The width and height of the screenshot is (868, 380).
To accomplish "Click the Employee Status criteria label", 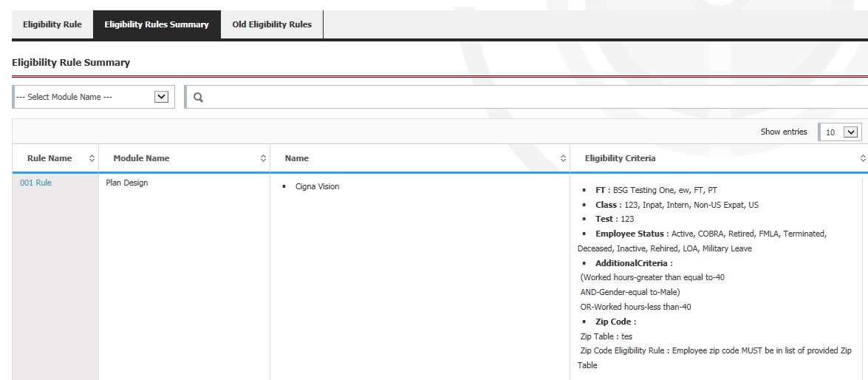I will [632, 234].
